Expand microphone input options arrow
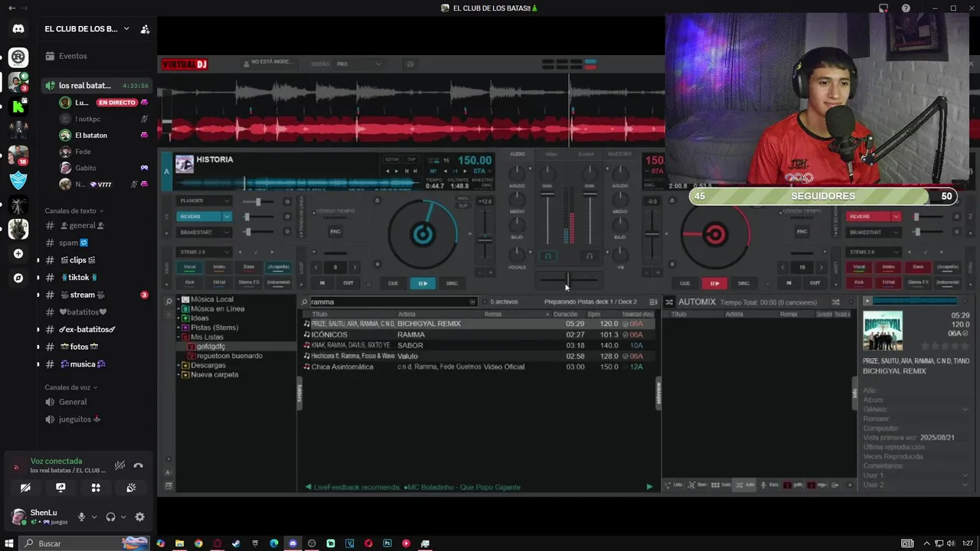 (x=94, y=517)
